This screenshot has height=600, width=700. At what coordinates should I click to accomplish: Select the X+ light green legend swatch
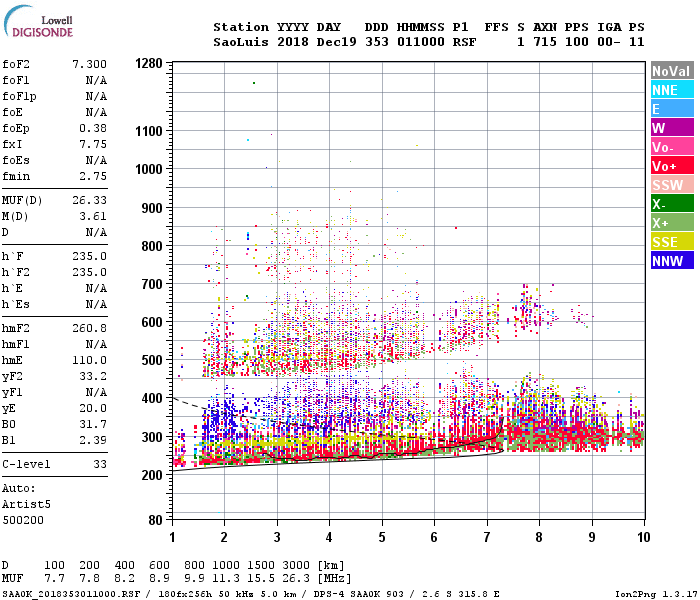tap(672, 223)
